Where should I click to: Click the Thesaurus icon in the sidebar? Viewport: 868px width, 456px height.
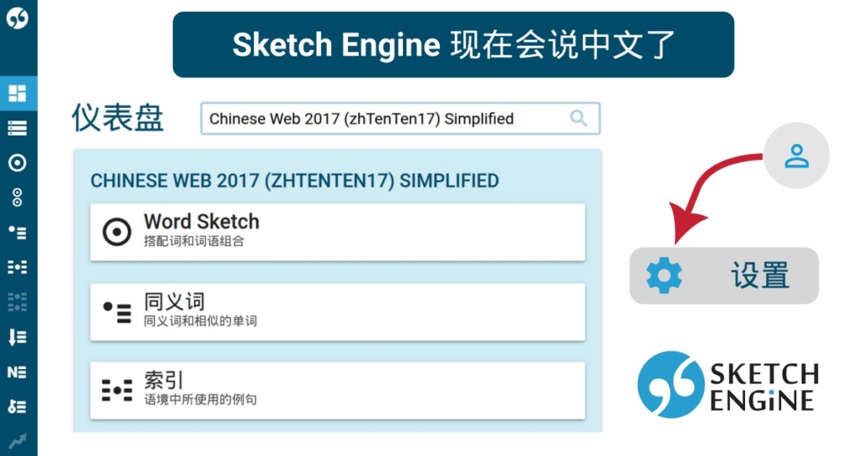pyautogui.click(x=17, y=233)
